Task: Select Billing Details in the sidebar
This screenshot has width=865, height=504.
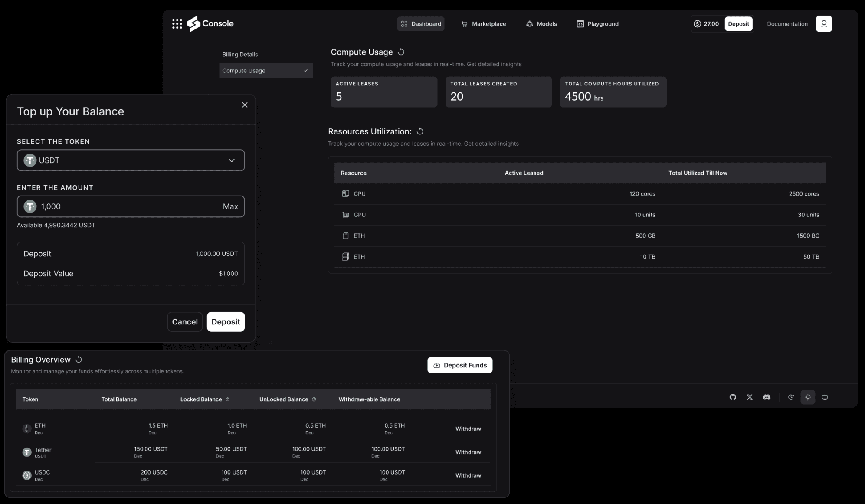Action: coord(240,55)
